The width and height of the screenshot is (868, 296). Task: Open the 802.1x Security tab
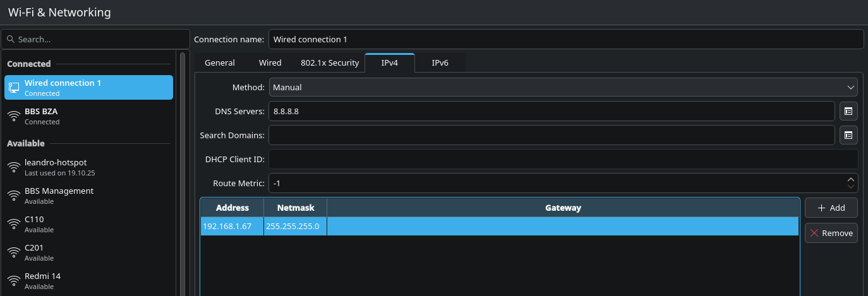click(x=330, y=63)
